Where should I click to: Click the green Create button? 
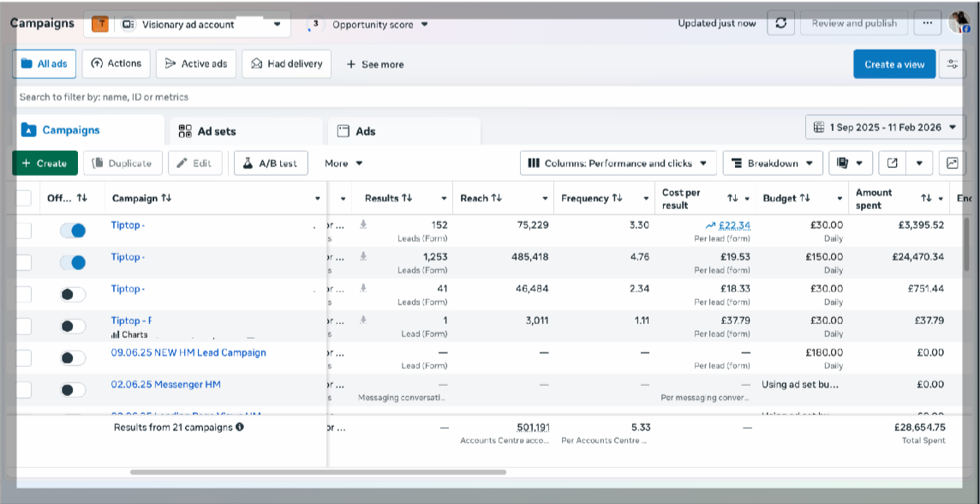(x=45, y=163)
